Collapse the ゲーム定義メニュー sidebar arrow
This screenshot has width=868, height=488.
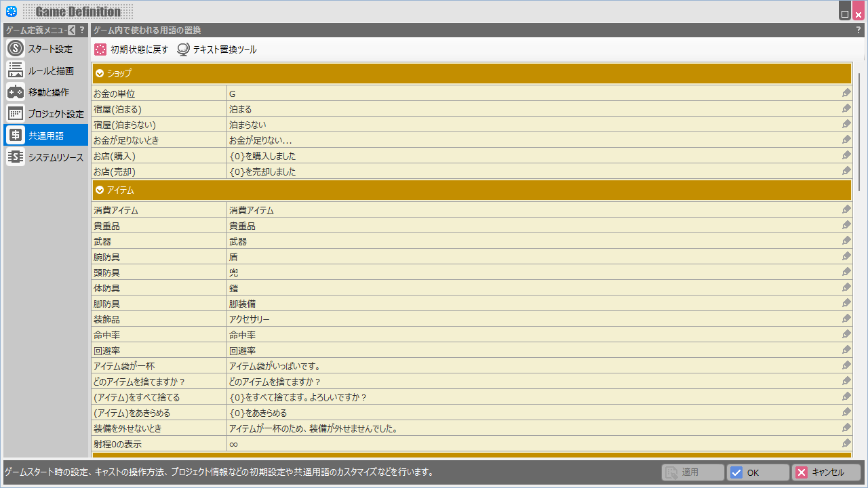[x=71, y=30]
